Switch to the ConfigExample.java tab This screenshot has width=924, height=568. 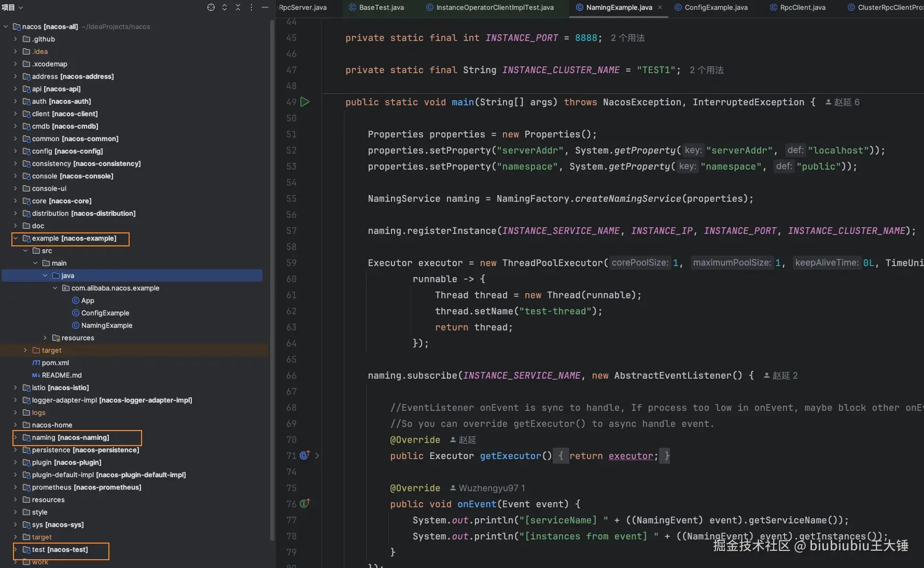pyautogui.click(x=711, y=7)
